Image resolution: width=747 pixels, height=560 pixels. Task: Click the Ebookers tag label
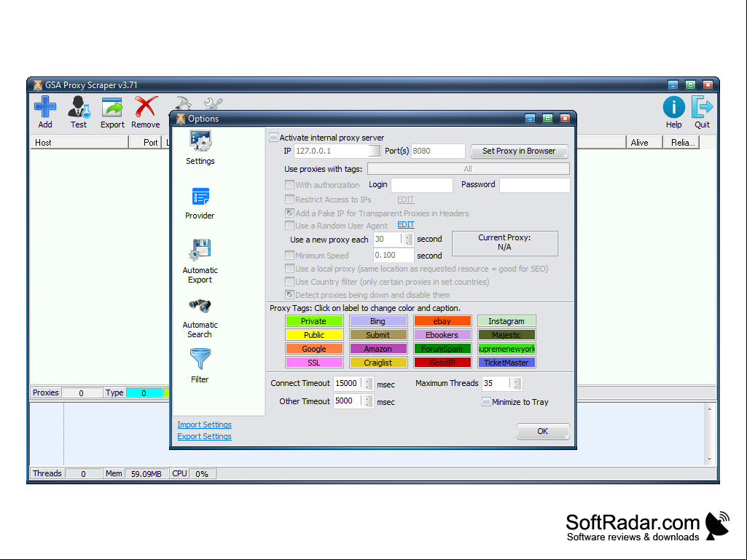442,335
